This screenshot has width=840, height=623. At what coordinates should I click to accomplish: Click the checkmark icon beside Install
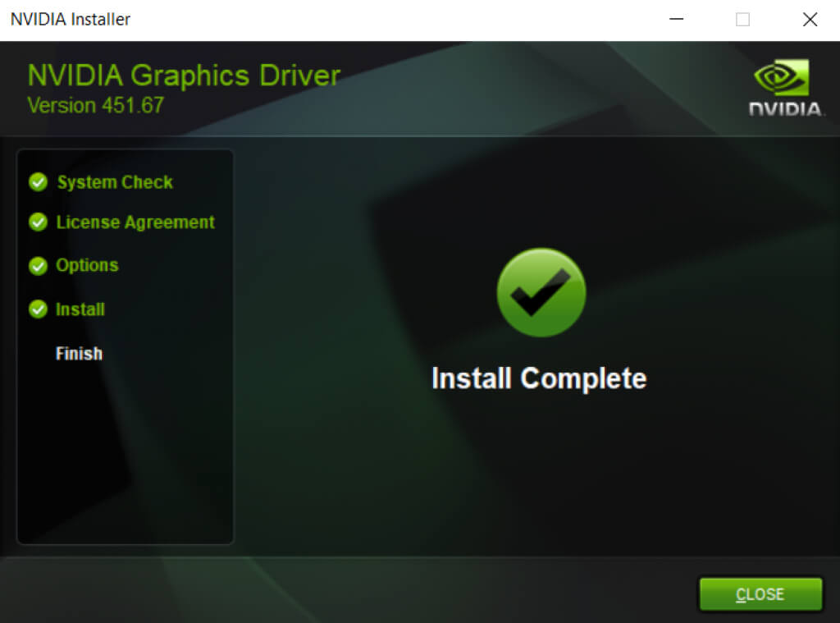[x=38, y=309]
